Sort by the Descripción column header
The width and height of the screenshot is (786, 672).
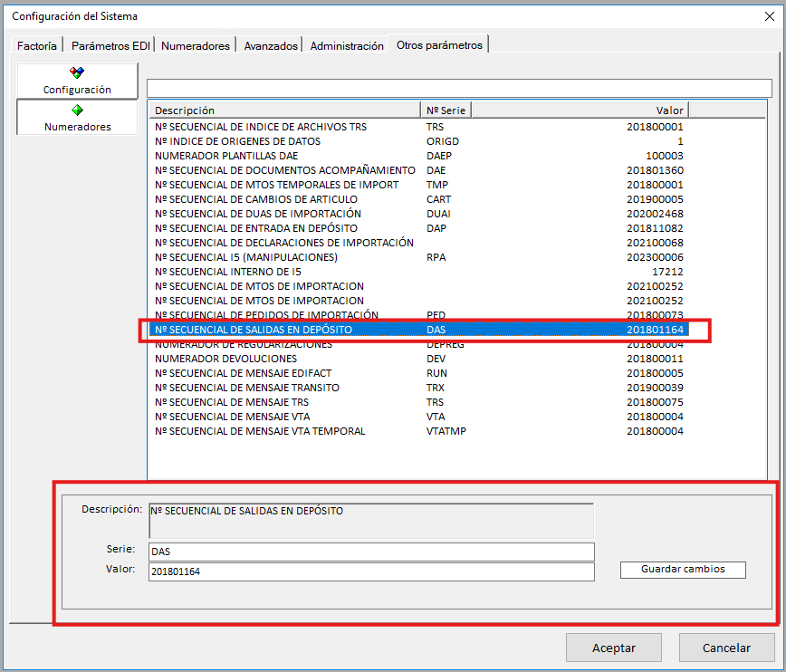pyautogui.click(x=285, y=110)
